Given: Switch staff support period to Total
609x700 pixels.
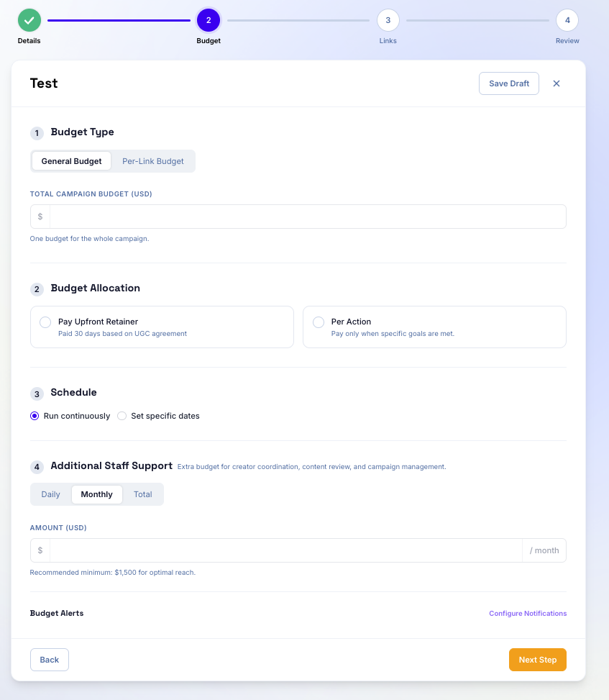Looking at the screenshot, I should [143, 495].
